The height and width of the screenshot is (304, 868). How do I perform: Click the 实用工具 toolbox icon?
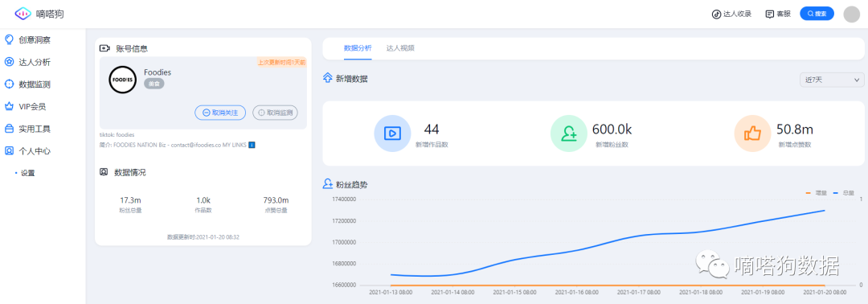pos(9,129)
